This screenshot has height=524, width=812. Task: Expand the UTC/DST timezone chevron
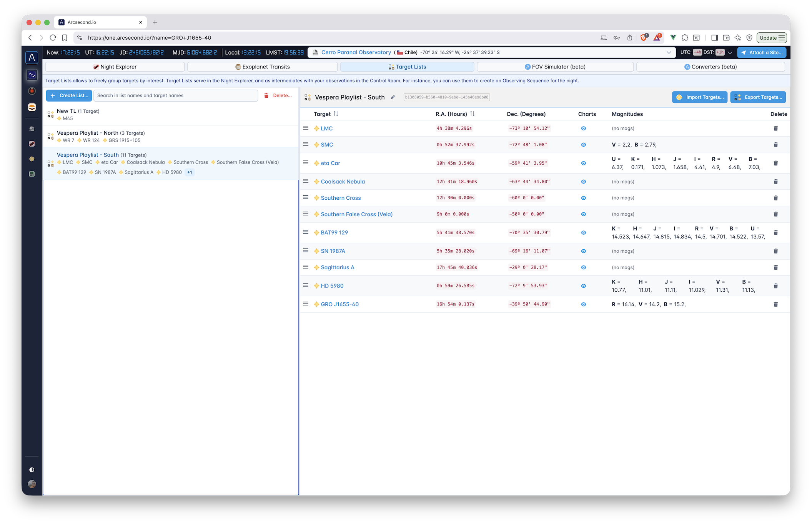[730, 52]
